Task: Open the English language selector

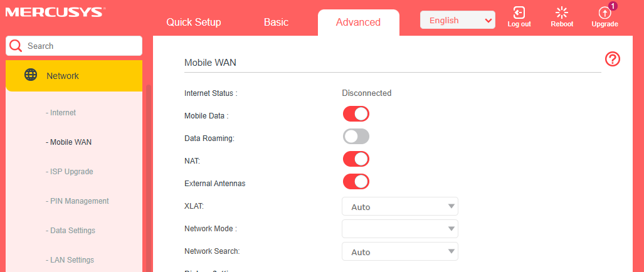Action: (x=457, y=20)
